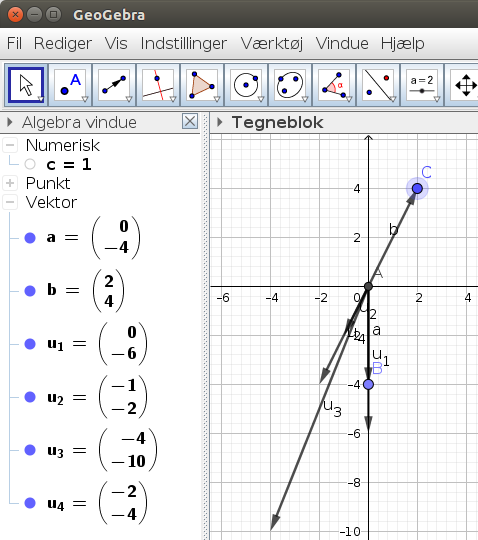Toggle visibility circle of c = 1

[30, 164]
